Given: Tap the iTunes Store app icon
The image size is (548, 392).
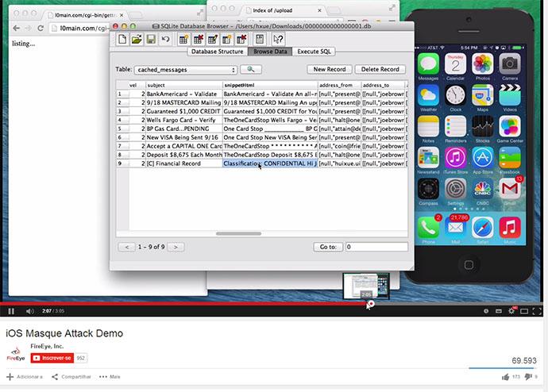Looking at the screenshot, I should [455, 157].
